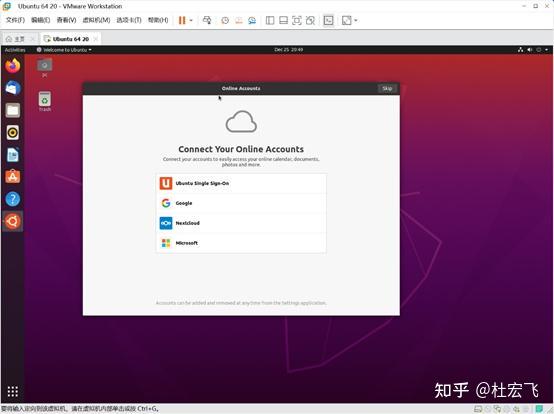Expand the stretch view dropdown arrow

(x=355, y=20)
